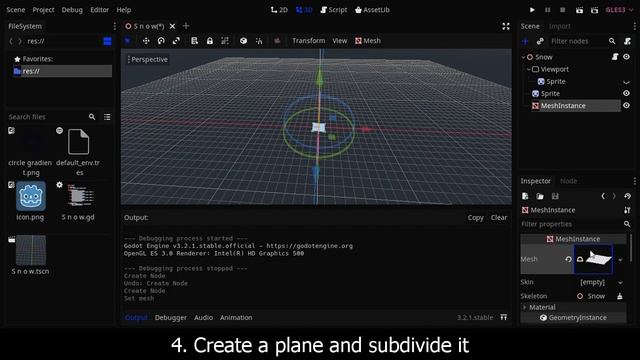The height and width of the screenshot is (360, 640).
Task: Clear the Skeleton path icon
Action: pyautogui.click(x=620, y=296)
